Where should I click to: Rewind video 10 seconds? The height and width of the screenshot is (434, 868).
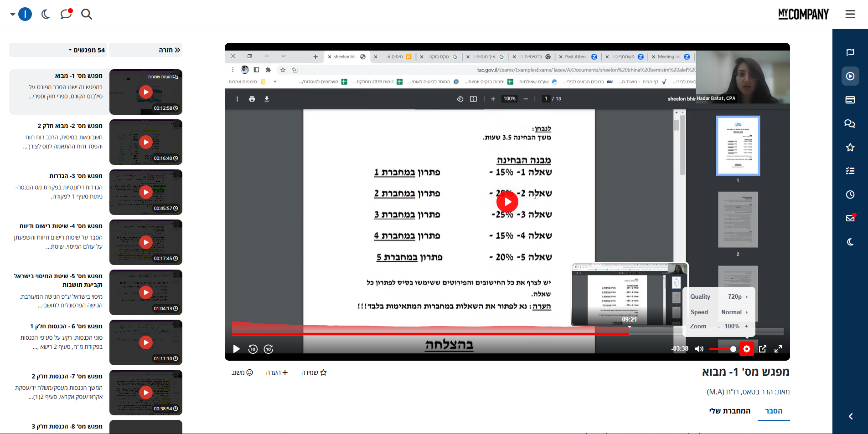coord(253,349)
